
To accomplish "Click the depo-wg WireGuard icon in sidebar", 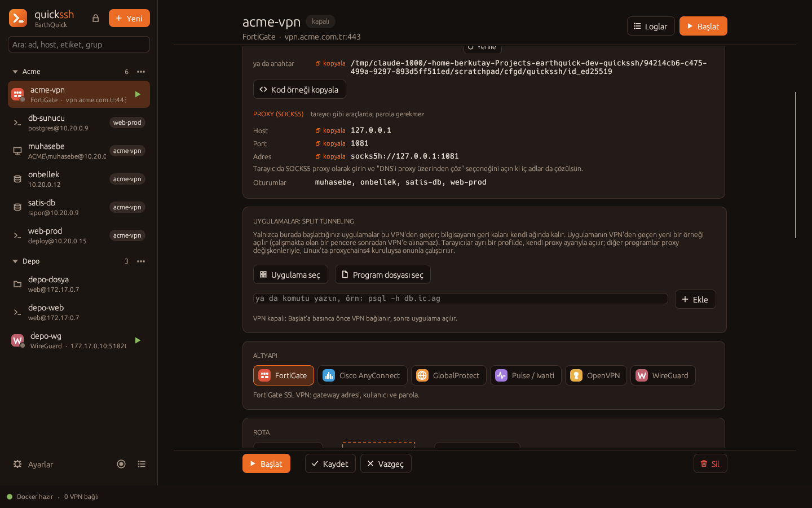I will [x=17, y=340].
